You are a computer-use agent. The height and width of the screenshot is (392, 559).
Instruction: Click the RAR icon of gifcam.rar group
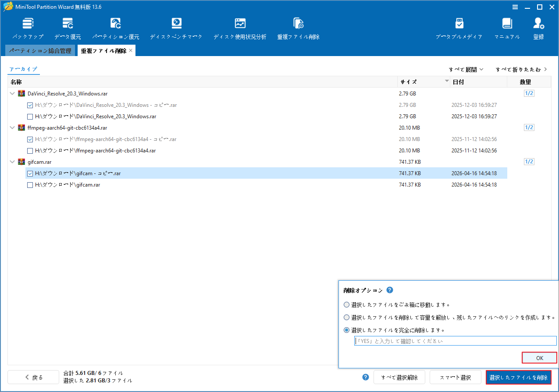[x=21, y=162]
